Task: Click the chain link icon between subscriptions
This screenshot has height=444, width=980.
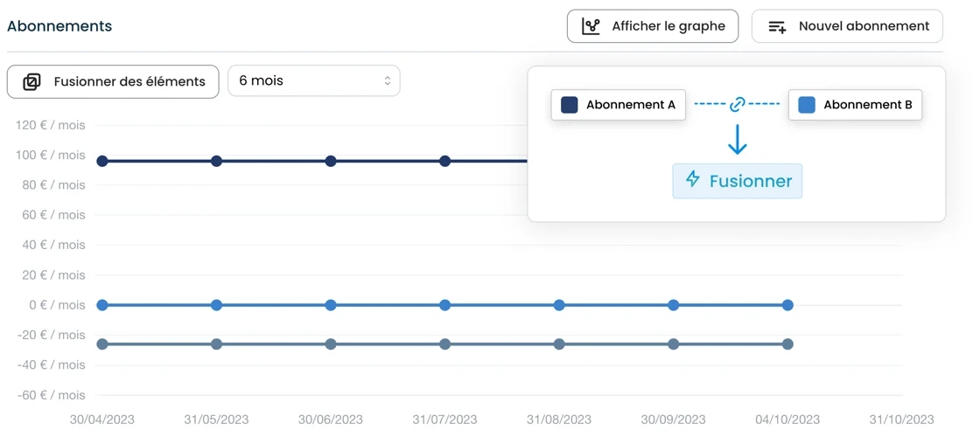Action: click(x=737, y=105)
